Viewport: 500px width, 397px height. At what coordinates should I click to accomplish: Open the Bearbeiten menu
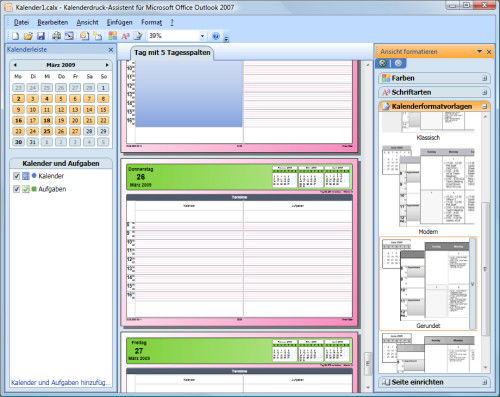tap(53, 22)
